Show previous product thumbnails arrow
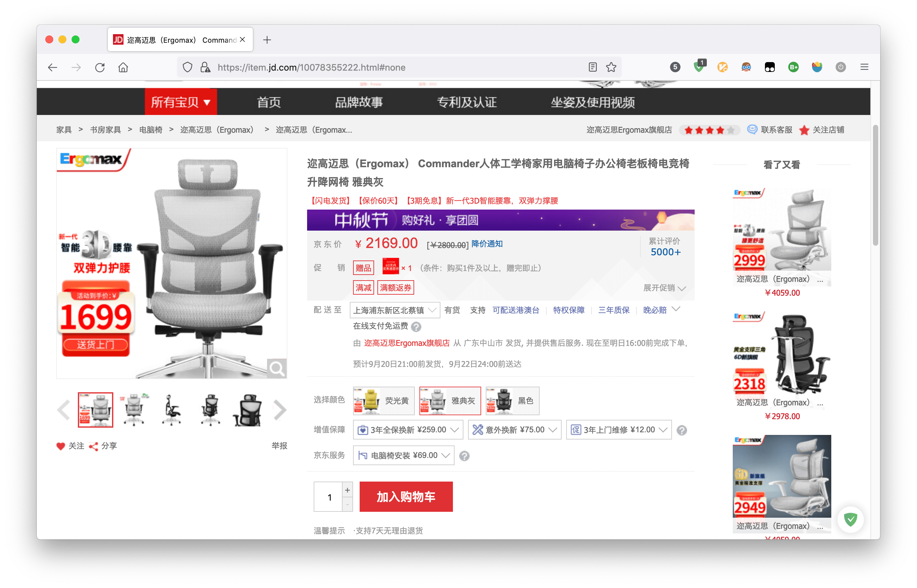The height and width of the screenshot is (588, 917). 64,410
